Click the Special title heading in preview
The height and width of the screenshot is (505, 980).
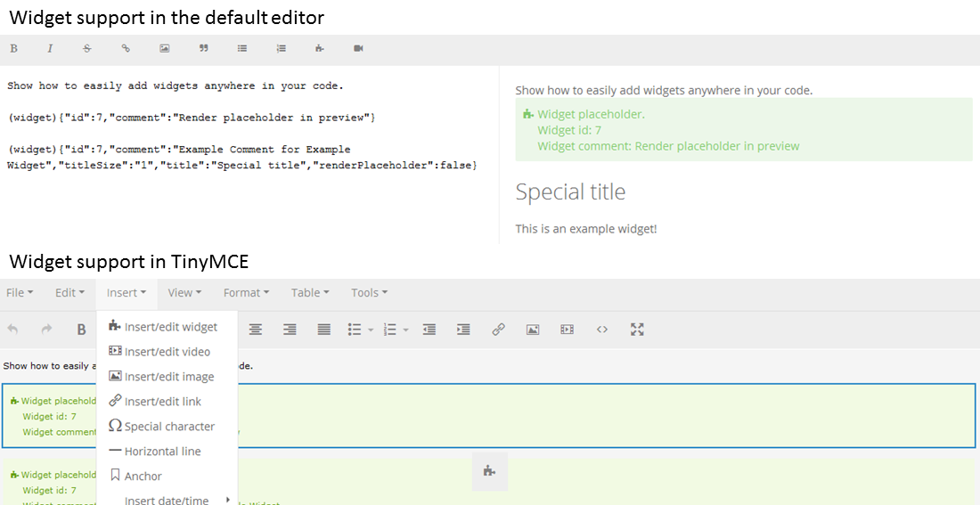[570, 191]
